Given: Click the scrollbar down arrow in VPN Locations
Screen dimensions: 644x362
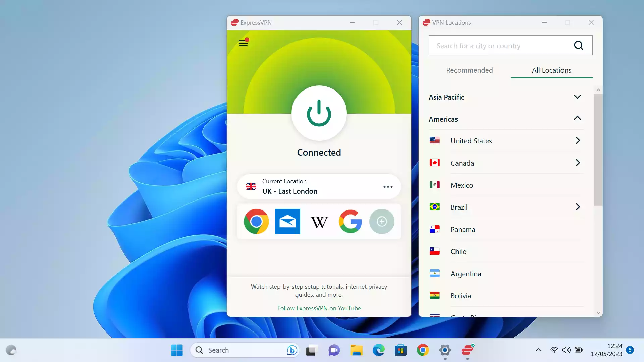Looking at the screenshot, I should coord(598,312).
